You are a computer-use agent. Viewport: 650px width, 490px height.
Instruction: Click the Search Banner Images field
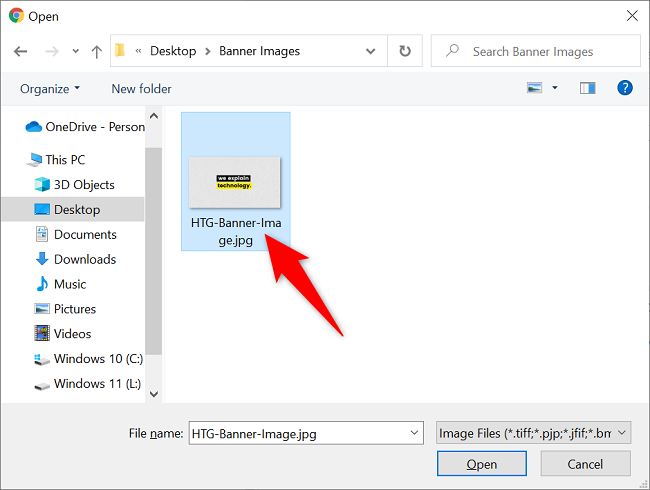click(x=536, y=51)
